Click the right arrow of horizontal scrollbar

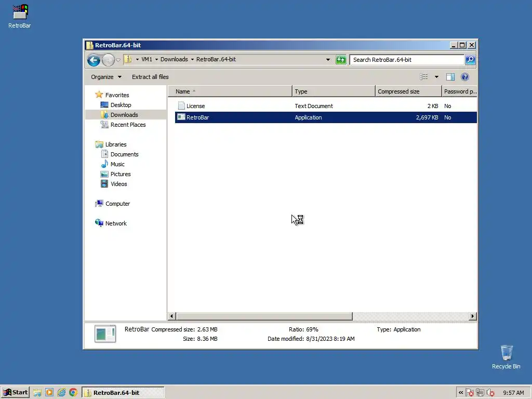tap(473, 316)
